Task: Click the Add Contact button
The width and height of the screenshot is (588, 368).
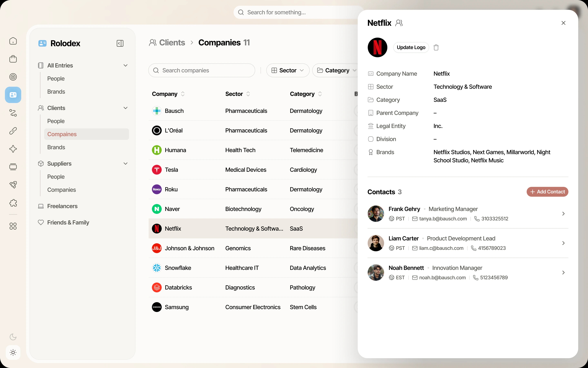Action: pos(547,192)
